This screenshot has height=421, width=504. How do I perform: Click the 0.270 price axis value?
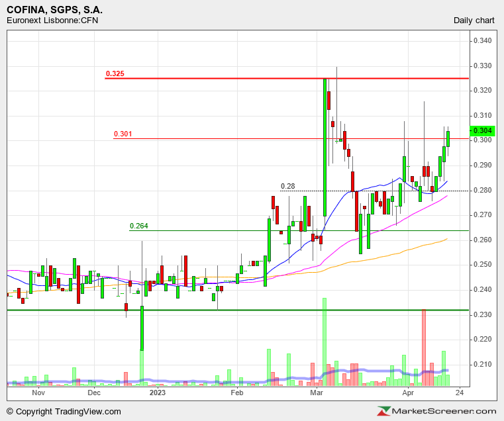click(482, 214)
